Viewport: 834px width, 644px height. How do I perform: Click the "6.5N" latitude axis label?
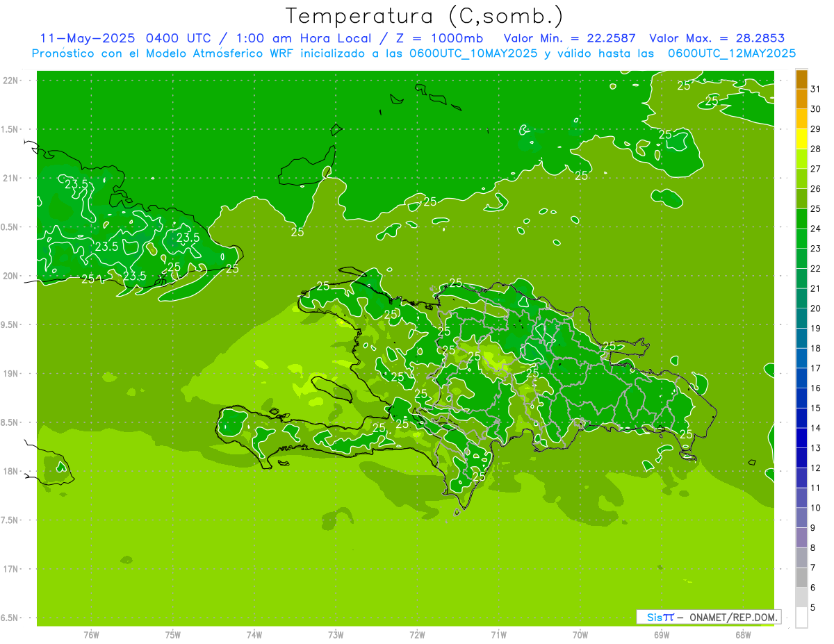(9, 618)
